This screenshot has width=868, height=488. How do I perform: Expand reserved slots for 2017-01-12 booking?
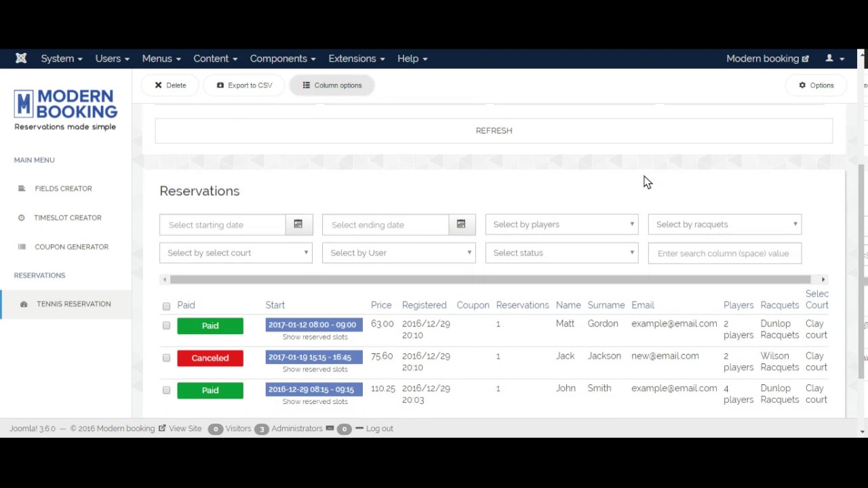click(315, 337)
